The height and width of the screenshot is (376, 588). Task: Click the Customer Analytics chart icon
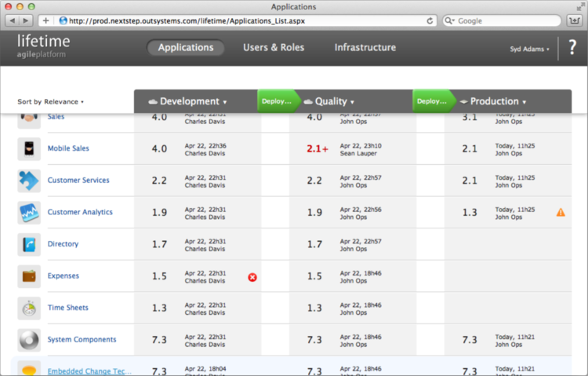pos(29,213)
